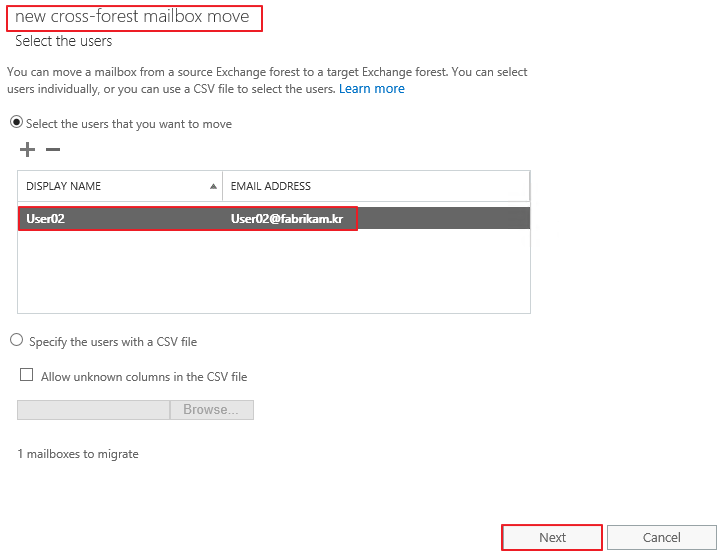This screenshot has height=556, width=725.
Task: Open the Learn more link
Action: [x=372, y=89]
